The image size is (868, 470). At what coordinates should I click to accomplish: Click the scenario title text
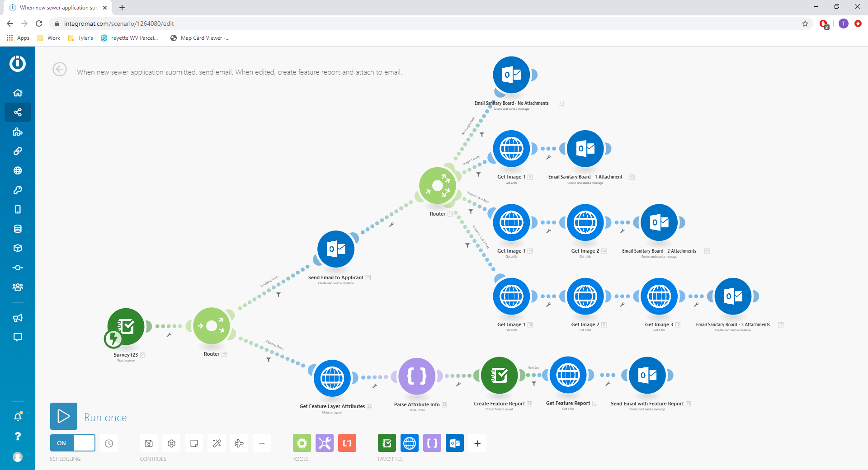click(239, 72)
